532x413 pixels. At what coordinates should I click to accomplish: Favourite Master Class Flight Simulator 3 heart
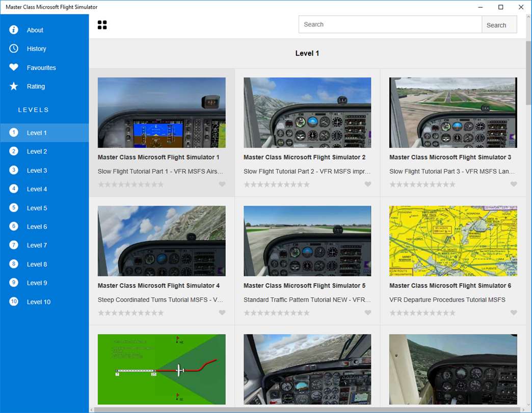514,184
